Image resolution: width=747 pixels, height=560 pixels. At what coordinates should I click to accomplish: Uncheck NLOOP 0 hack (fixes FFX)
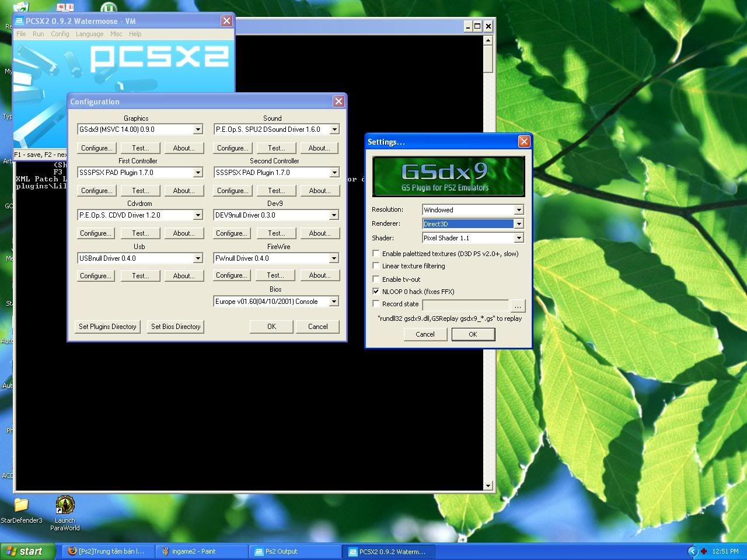376,292
